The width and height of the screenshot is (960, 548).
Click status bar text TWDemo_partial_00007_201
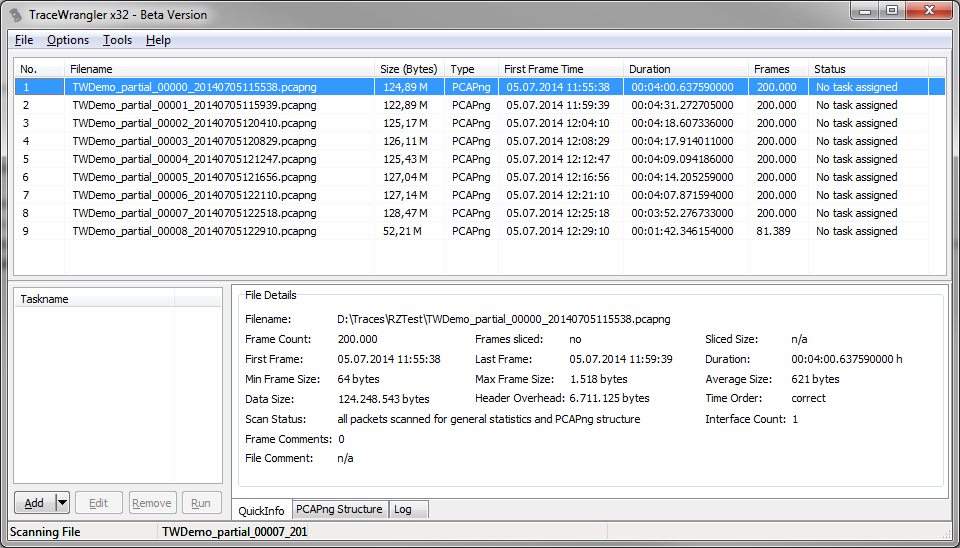pos(234,532)
